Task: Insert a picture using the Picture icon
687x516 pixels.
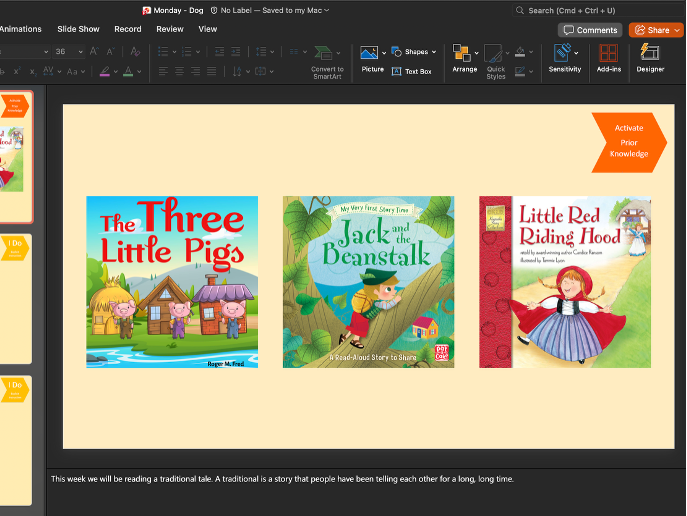Action: tap(368, 53)
